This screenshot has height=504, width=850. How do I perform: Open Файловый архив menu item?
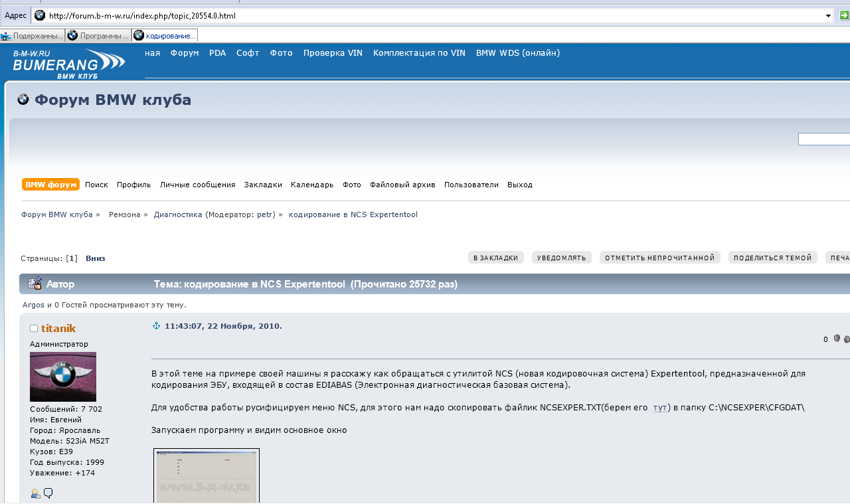coord(402,185)
